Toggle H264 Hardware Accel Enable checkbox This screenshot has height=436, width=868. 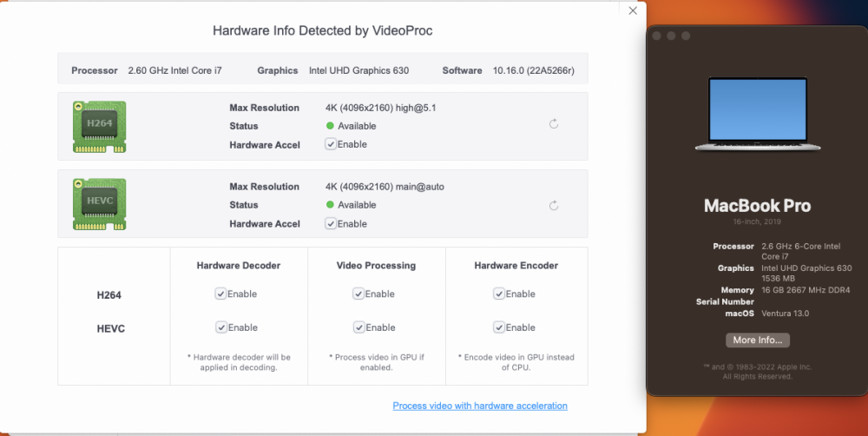coord(331,144)
